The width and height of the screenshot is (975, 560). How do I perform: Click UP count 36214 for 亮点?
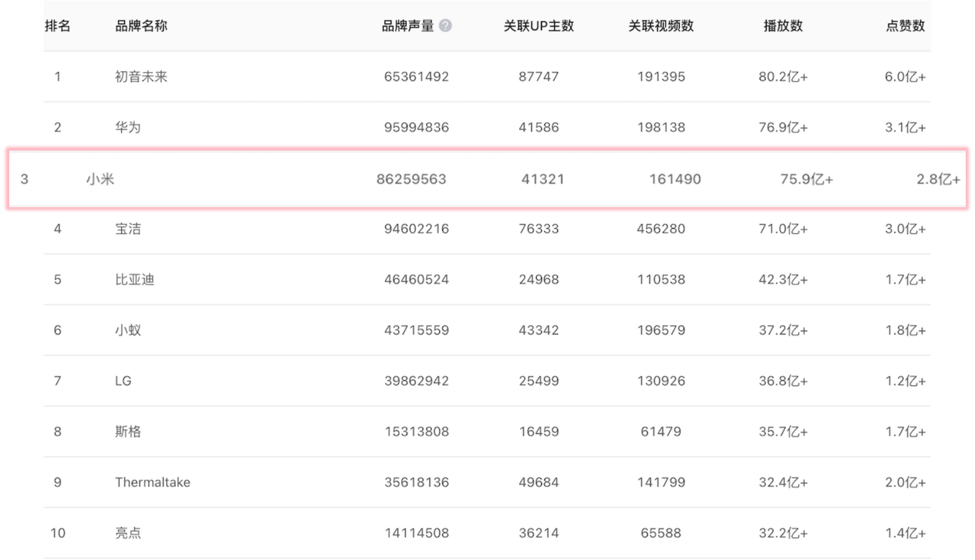[539, 533]
